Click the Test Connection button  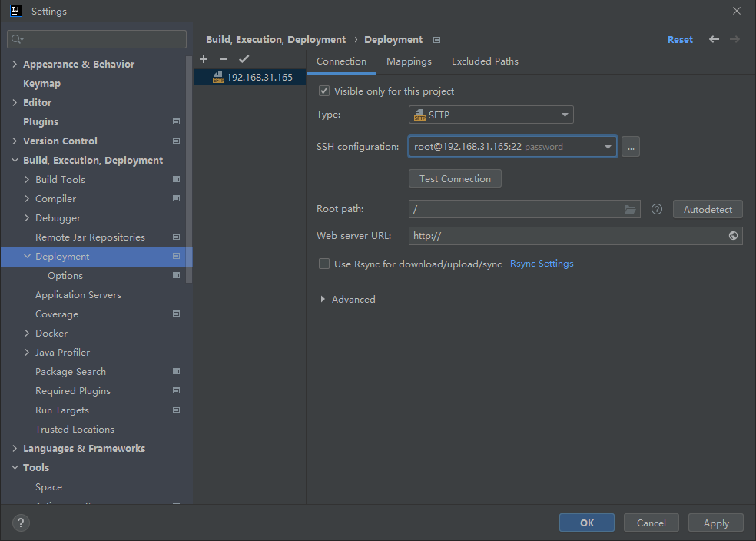tap(455, 179)
